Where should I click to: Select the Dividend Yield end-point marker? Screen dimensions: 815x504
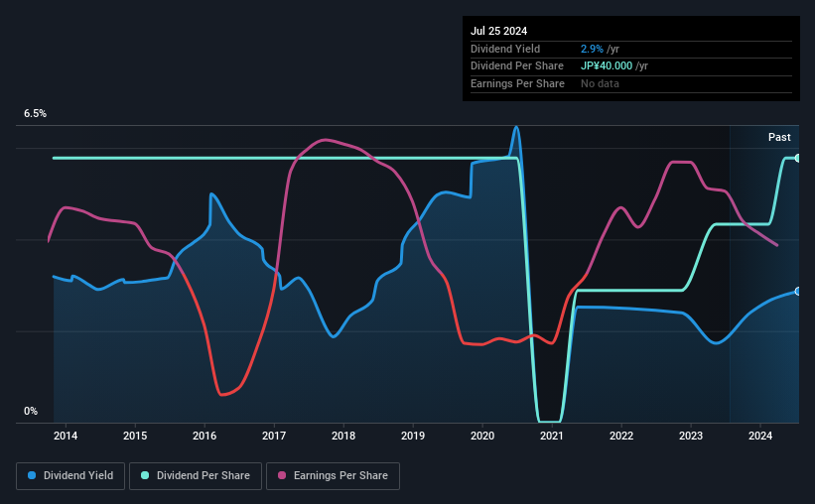point(798,292)
